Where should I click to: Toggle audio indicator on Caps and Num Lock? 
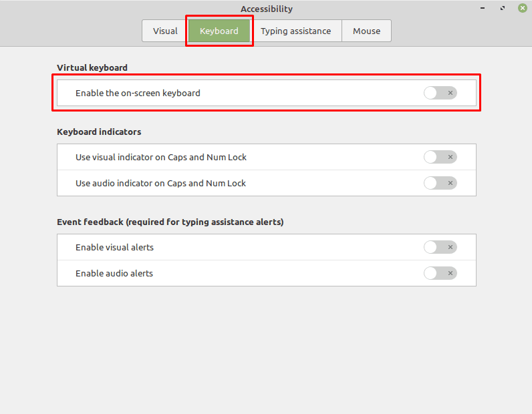point(440,183)
